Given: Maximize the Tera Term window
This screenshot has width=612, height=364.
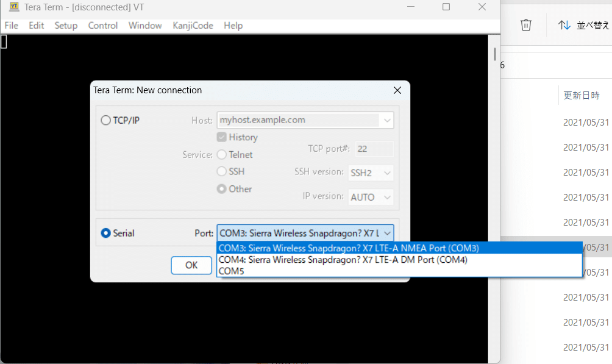Looking at the screenshot, I should point(446,7).
